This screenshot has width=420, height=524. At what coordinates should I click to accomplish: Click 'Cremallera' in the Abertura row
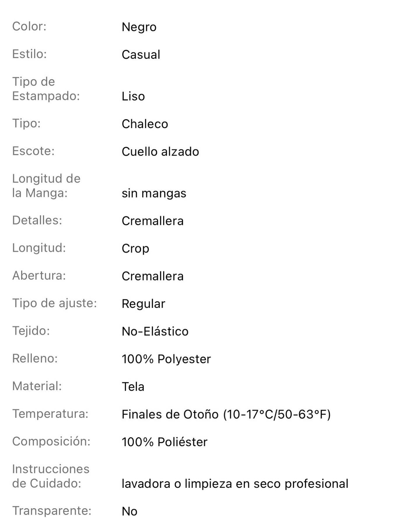click(153, 276)
